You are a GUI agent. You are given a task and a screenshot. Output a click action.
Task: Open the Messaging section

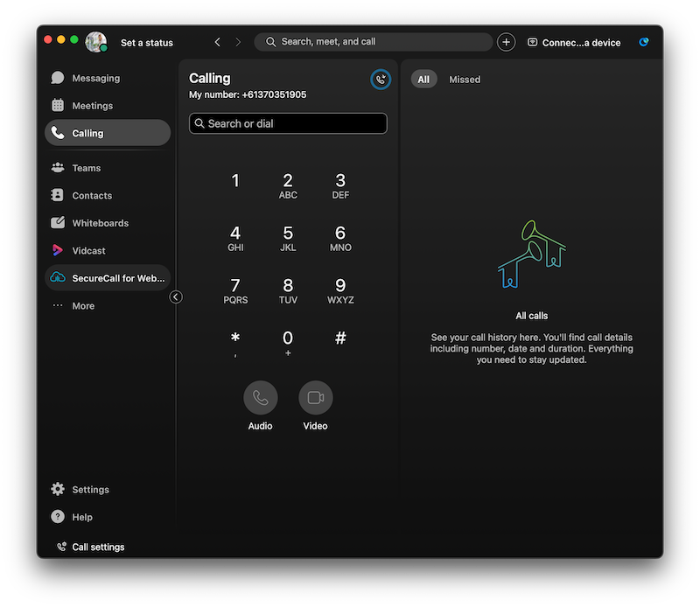pyautogui.click(x=107, y=78)
